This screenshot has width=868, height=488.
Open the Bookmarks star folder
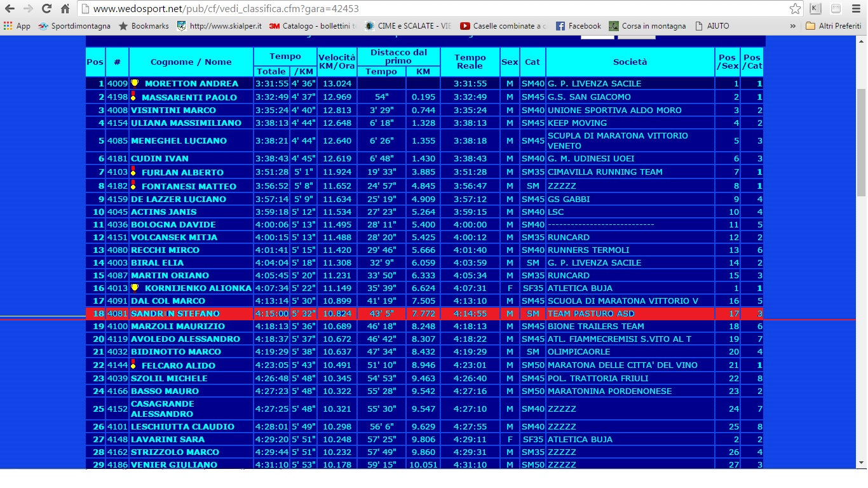(144, 26)
